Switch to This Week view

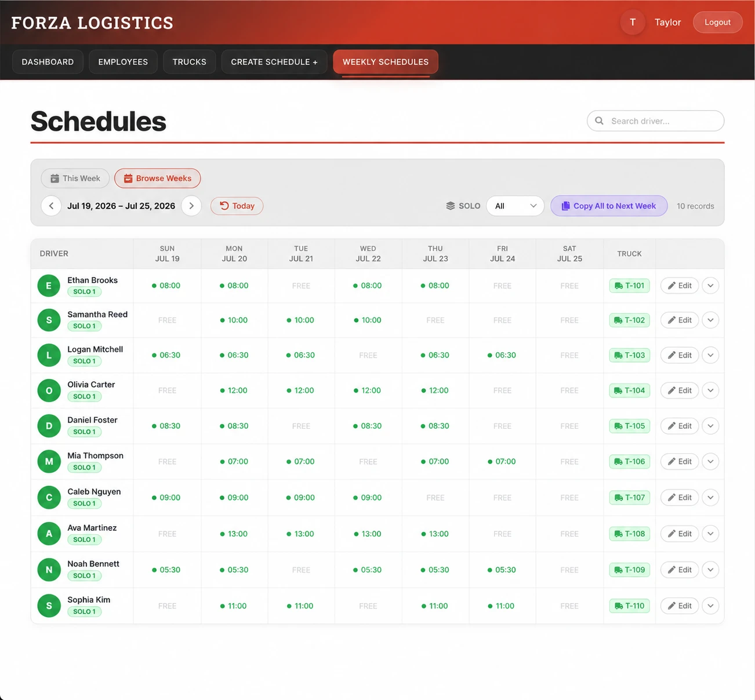point(75,178)
